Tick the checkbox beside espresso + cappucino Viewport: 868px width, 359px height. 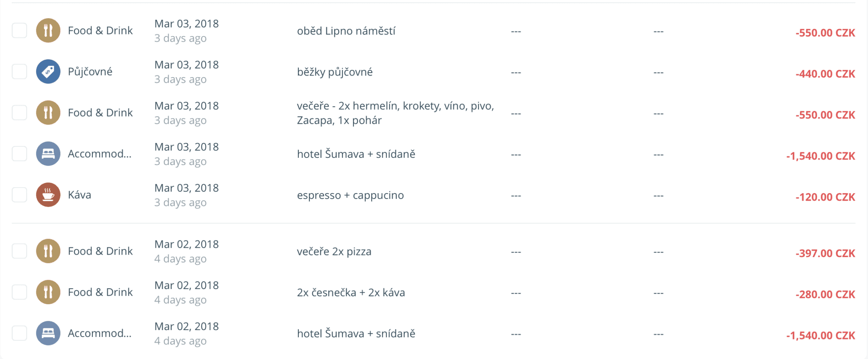(x=19, y=195)
